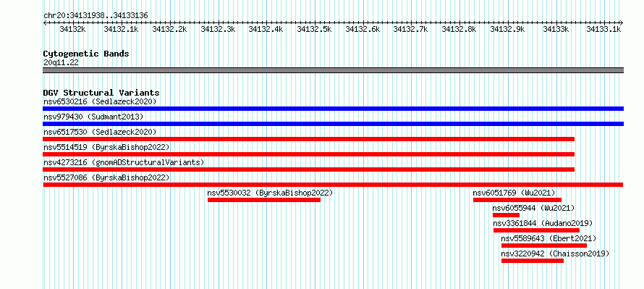Open nsv979430 (Sudmant2013) variant label
Viewport: 644px width, 289px height.
pos(93,117)
